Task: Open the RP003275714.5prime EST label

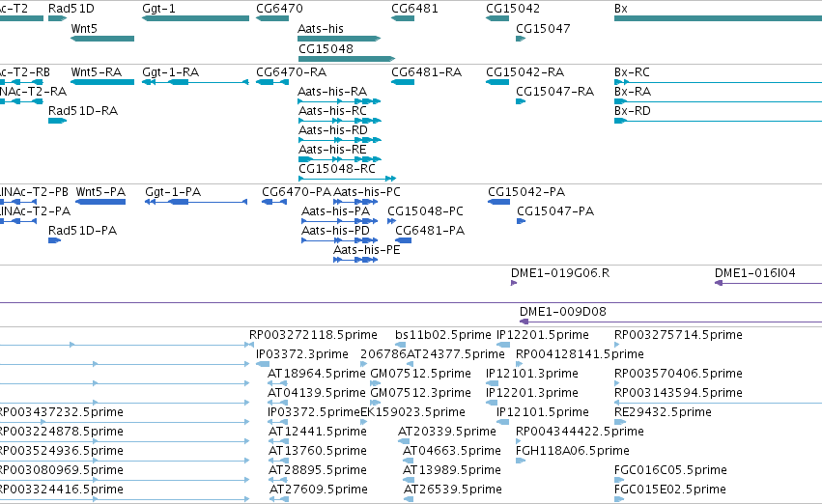Action: coord(678,335)
